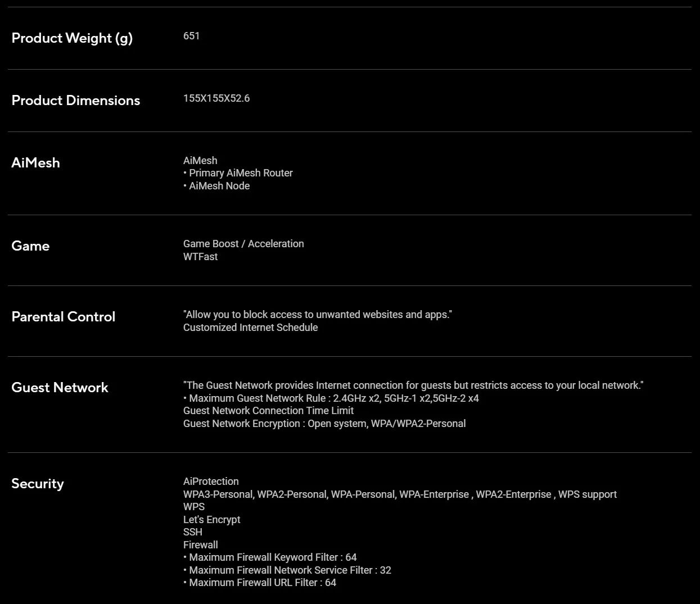The height and width of the screenshot is (604, 700).
Task: Click the Security section heading
Action: (x=38, y=484)
